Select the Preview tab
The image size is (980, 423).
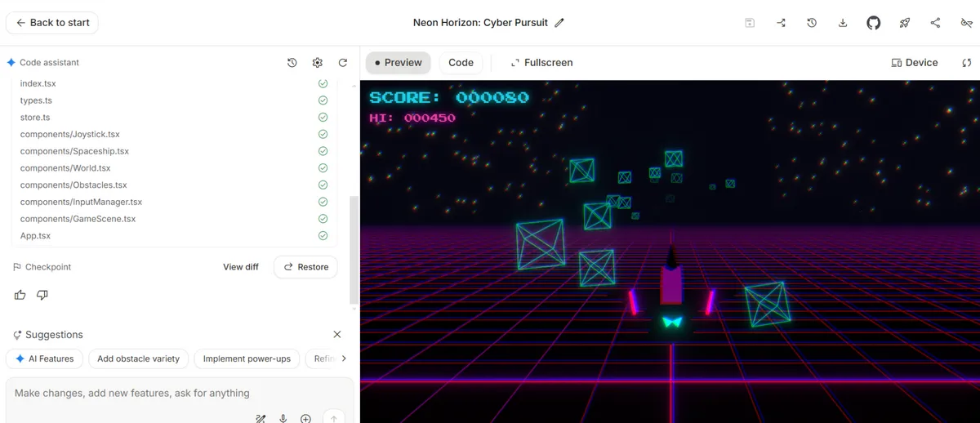(x=398, y=63)
